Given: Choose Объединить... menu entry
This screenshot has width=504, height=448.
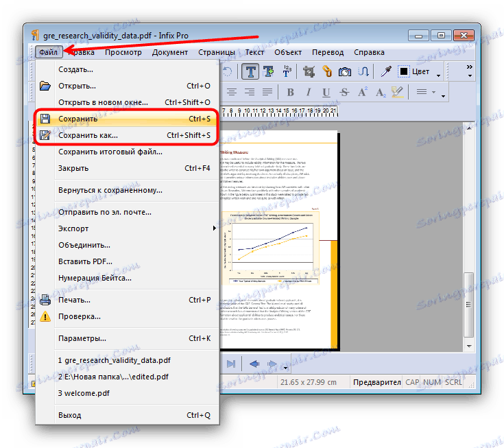Looking at the screenshot, I should click(128, 245).
